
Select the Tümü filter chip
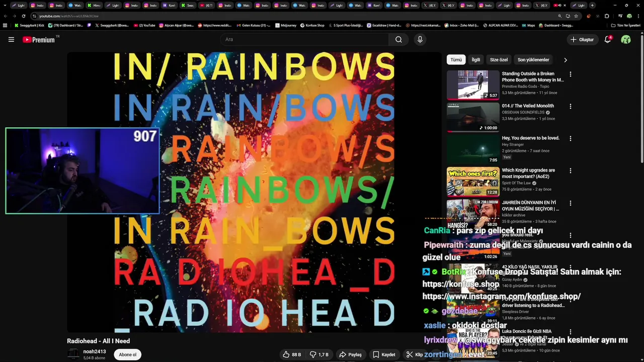[x=456, y=60]
